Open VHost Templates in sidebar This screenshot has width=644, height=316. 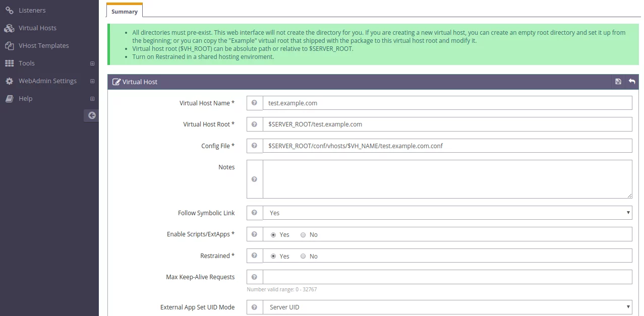(x=49, y=45)
